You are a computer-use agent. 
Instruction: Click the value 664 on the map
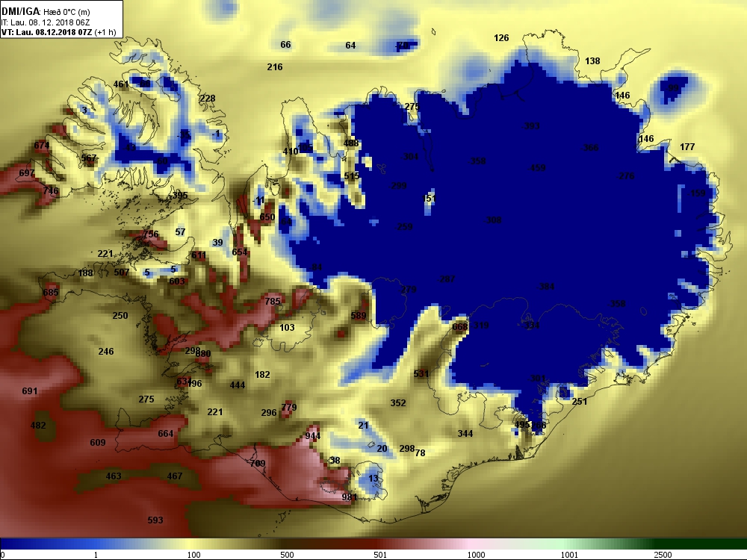click(166, 433)
